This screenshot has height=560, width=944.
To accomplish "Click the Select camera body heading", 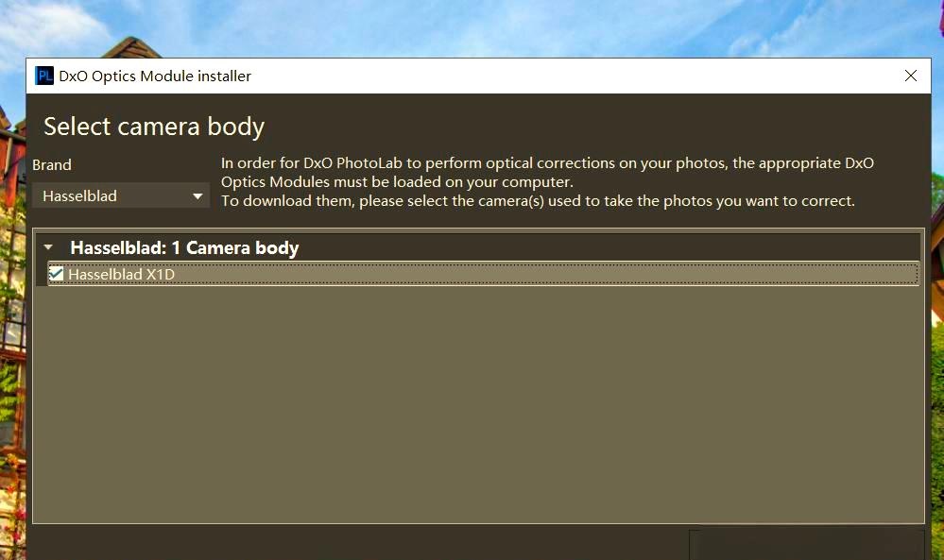I will click(x=154, y=127).
